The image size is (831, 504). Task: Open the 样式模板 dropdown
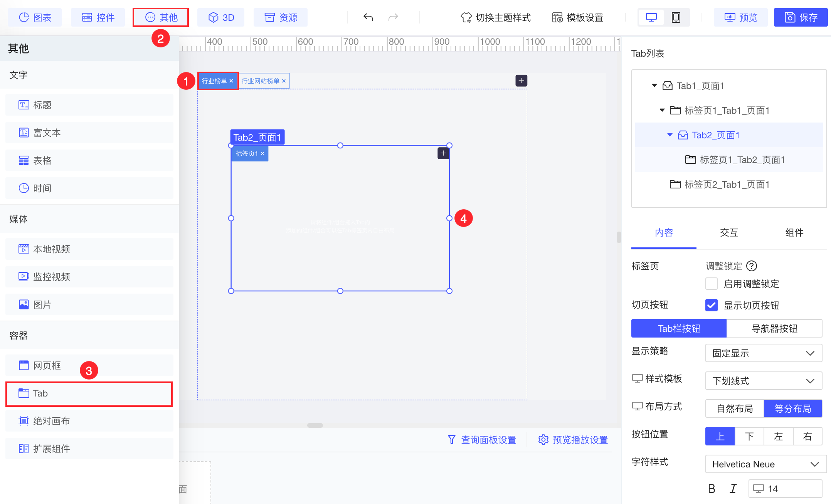[x=763, y=381]
